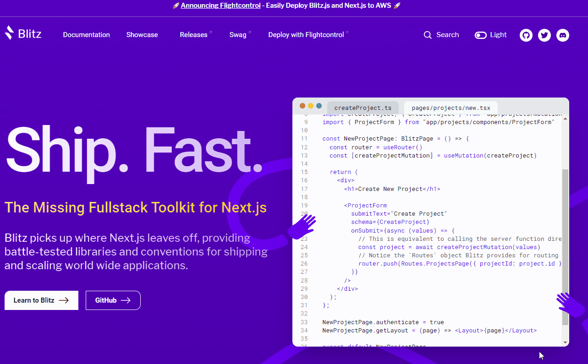Click the blue-green window dot in code panel

tap(319, 106)
